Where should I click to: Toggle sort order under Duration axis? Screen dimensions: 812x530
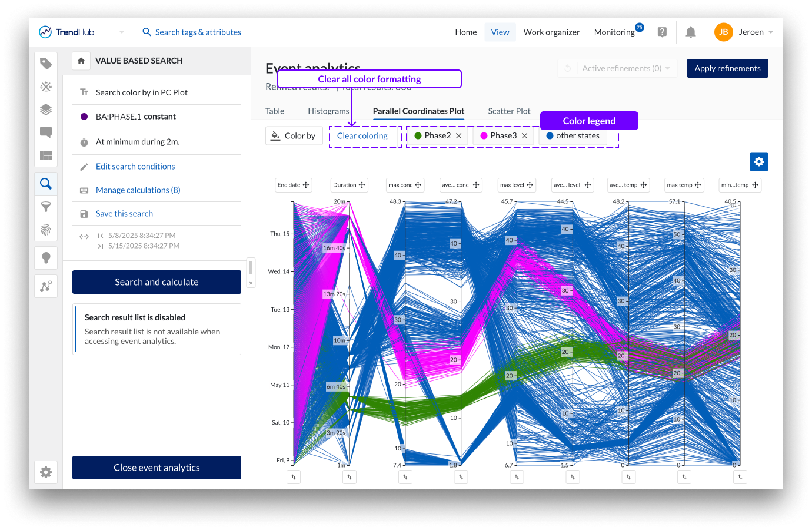[350, 476]
